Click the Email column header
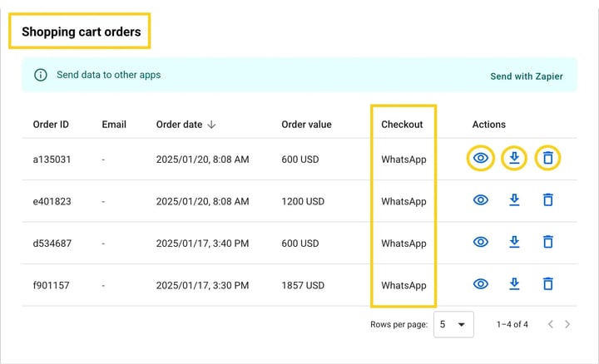 point(114,125)
